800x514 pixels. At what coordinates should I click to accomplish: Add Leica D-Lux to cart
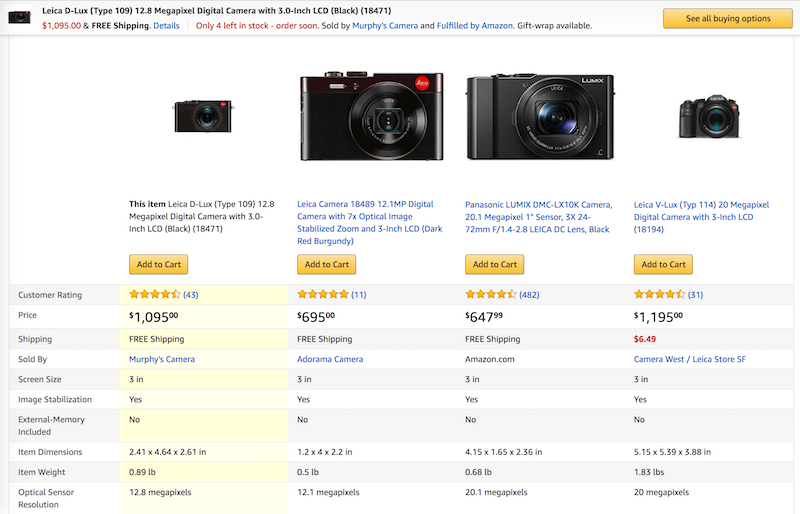pos(158,264)
